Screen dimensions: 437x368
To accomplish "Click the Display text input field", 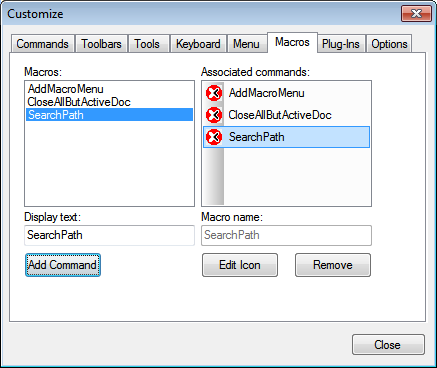I will coord(109,235).
